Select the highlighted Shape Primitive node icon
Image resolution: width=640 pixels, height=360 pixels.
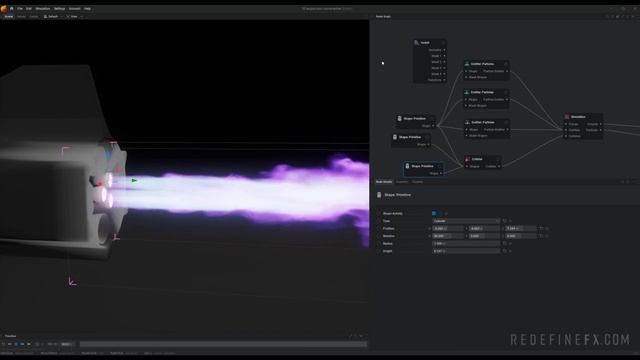coord(407,166)
